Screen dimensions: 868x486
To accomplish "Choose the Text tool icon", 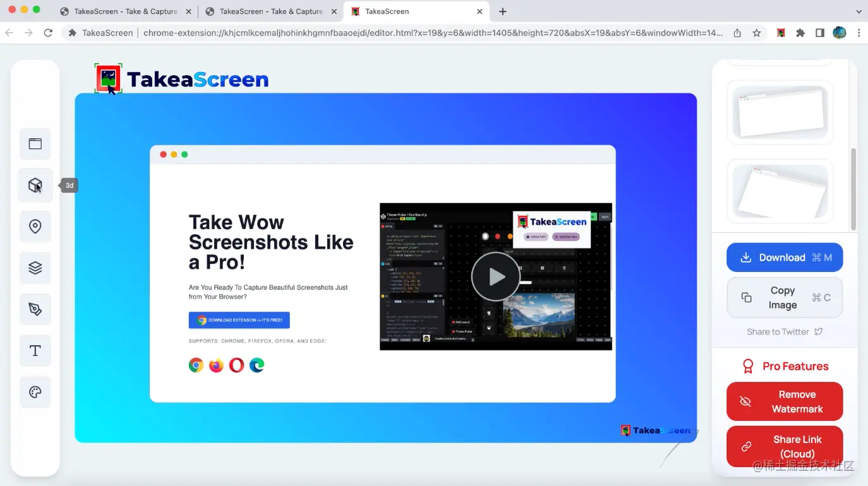I will pyautogui.click(x=35, y=350).
